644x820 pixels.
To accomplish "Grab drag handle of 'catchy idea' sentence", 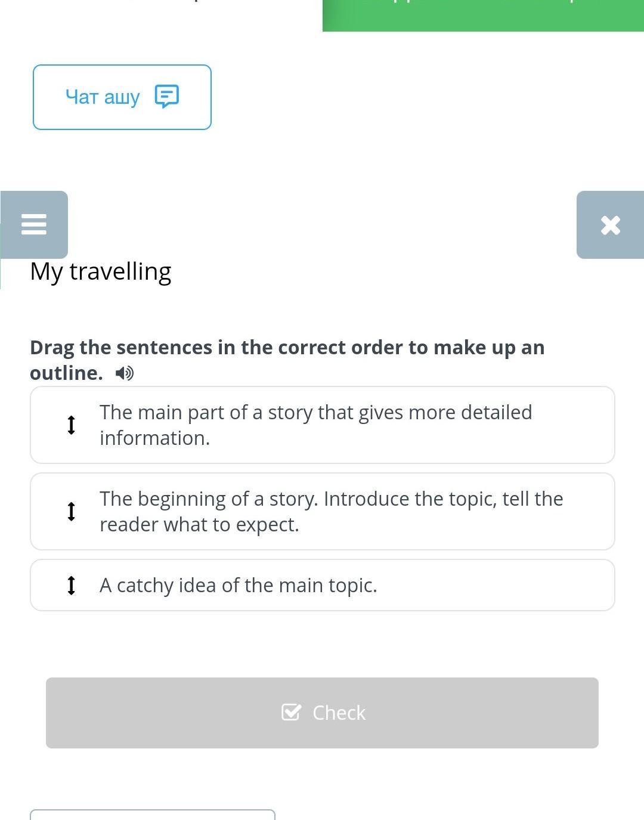I will (x=71, y=585).
